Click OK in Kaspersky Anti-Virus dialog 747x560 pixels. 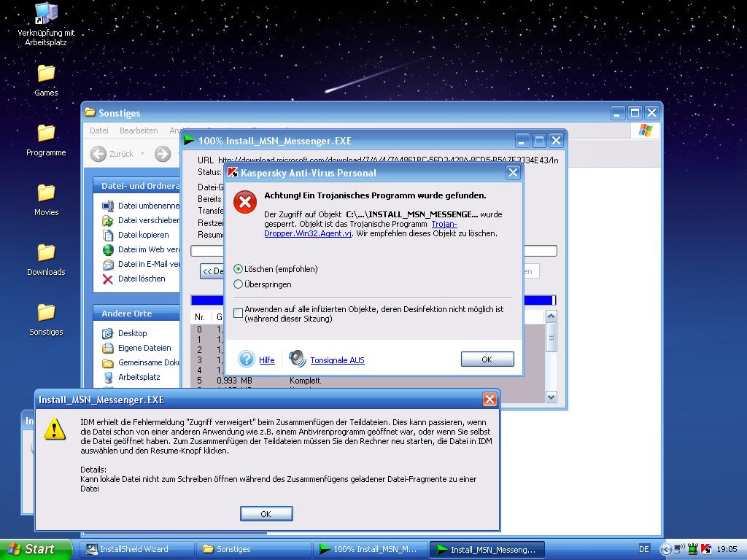(x=487, y=359)
